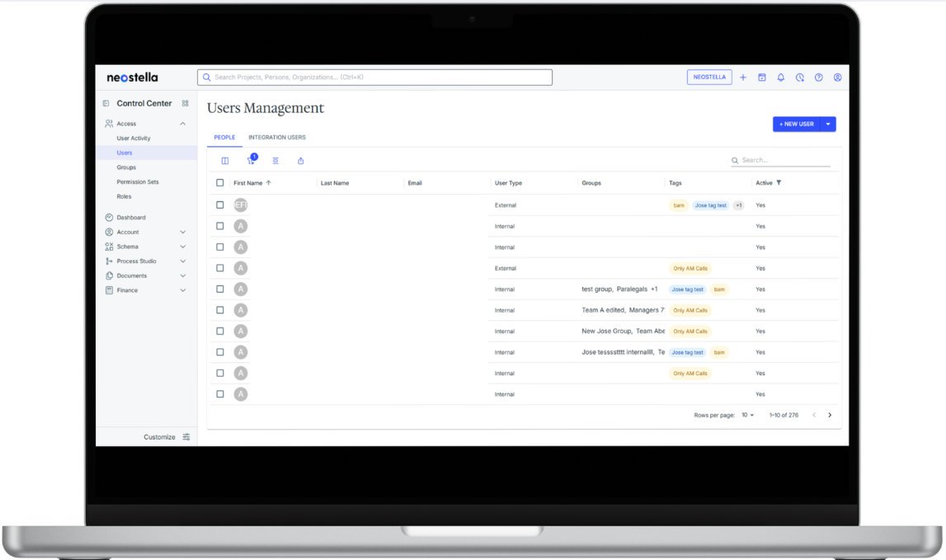Expand the New User dropdown arrow
Screen dimensions: 946x560
(827, 125)
